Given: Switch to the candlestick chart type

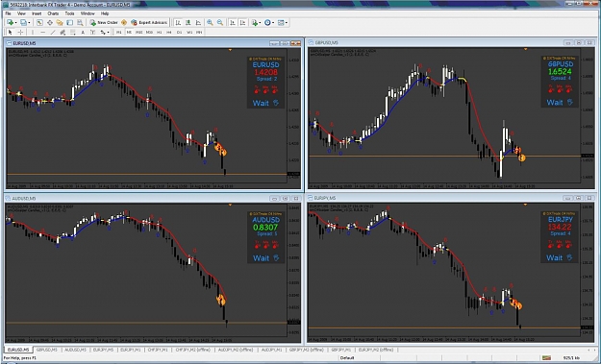Looking at the screenshot, I should coord(188,23).
